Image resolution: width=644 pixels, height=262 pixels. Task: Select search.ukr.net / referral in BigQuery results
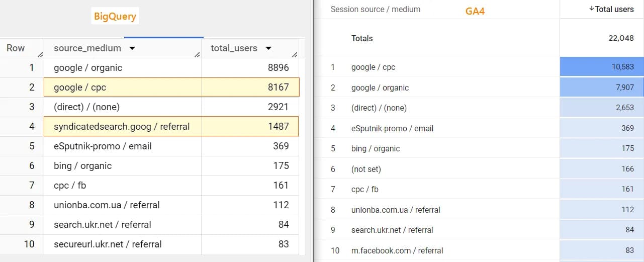pos(103,225)
